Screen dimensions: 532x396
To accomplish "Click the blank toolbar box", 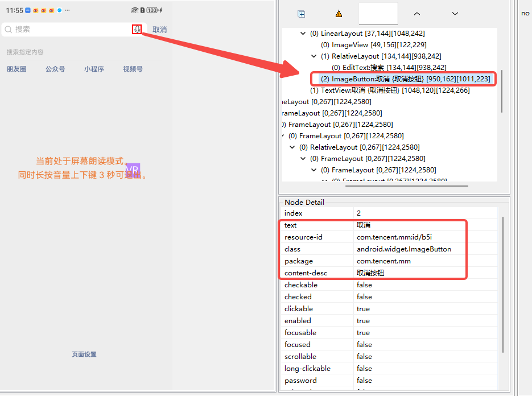I will [x=378, y=14].
